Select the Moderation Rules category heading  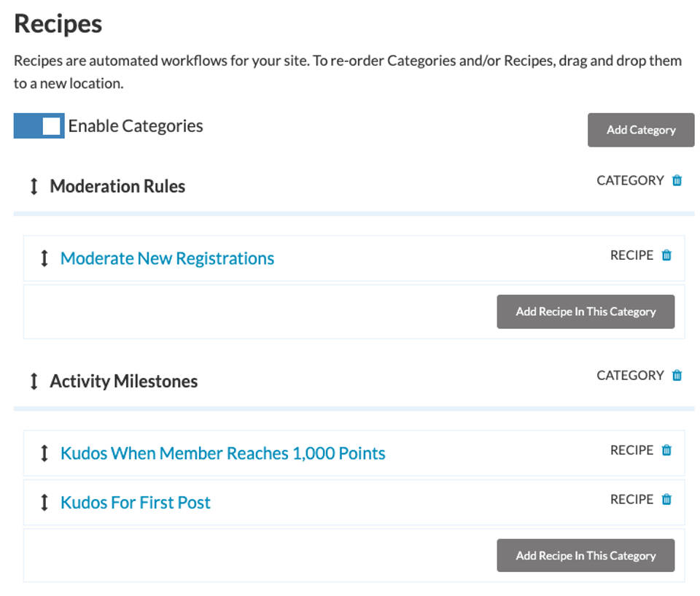click(x=117, y=186)
